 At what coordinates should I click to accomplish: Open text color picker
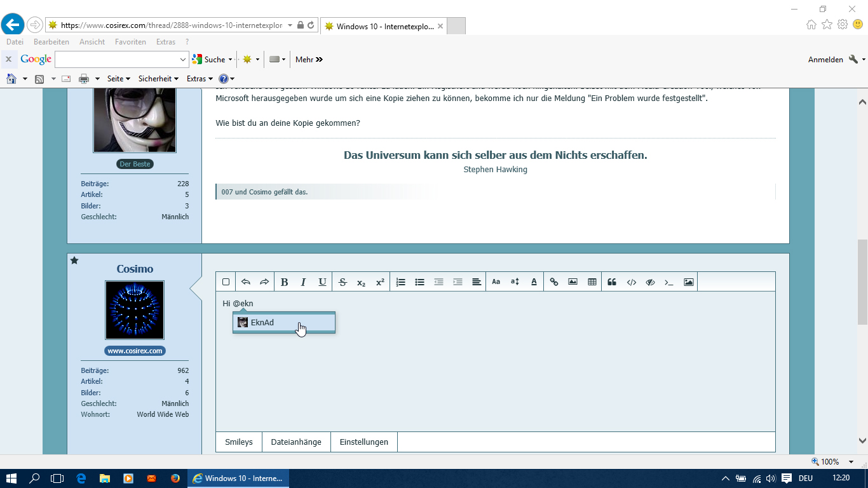coord(534,282)
